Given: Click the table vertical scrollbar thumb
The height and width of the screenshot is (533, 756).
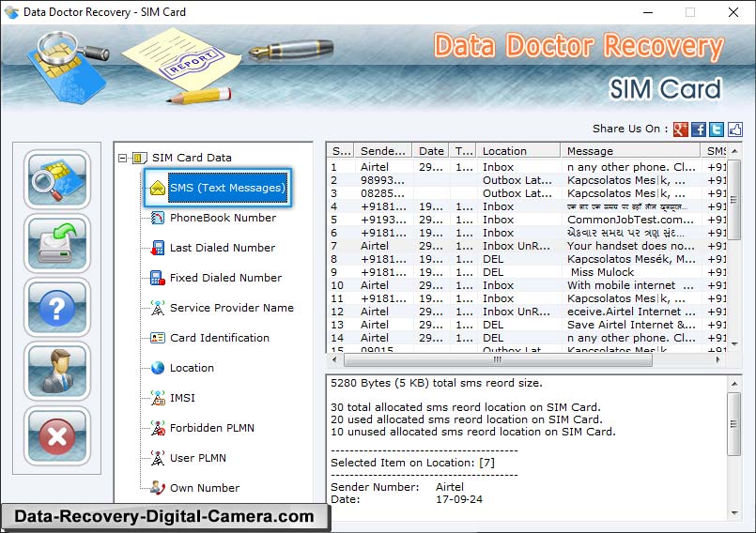Looking at the screenshot, I should tap(733, 200).
